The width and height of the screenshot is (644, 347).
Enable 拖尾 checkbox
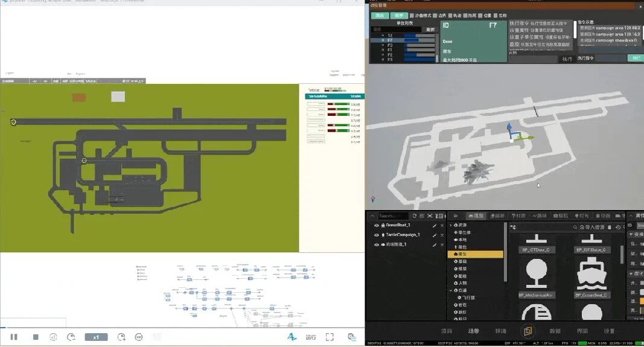pyautogui.click(x=465, y=16)
